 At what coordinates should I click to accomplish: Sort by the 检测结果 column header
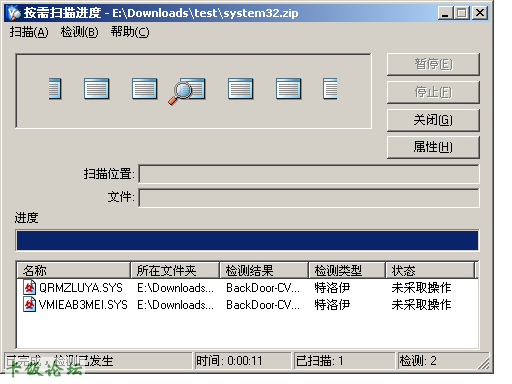pyautogui.click(x=264, y=270)
